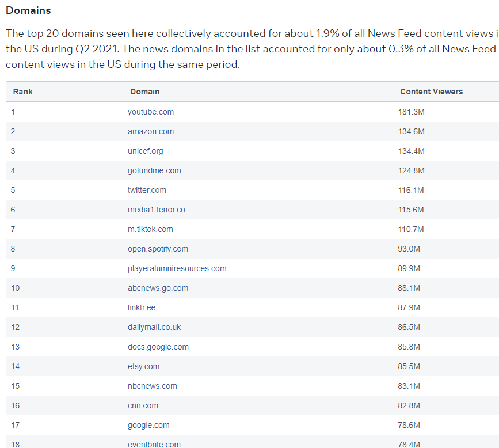The image size is (499, 448).
Task: Select the 110.7M viewers value
Action: coord(411,230)
